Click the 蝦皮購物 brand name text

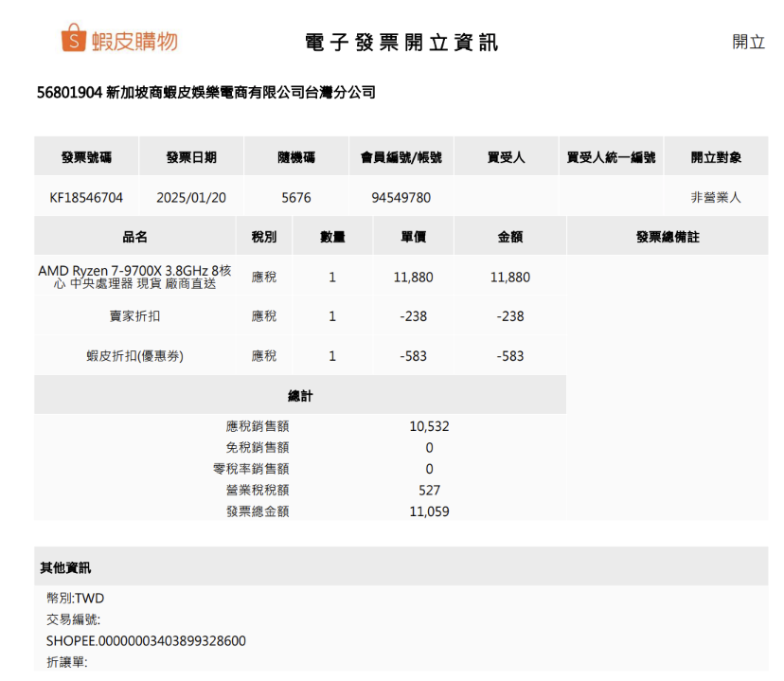[135, 41]
